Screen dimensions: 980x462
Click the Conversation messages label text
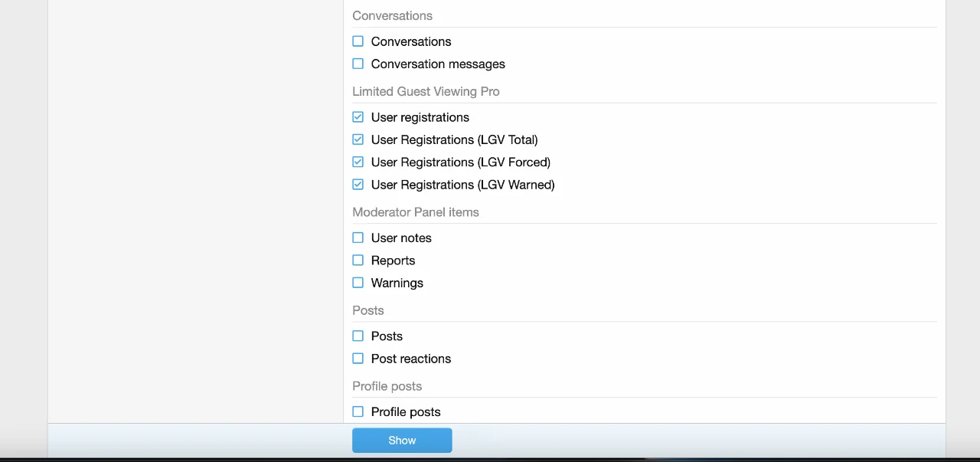click(438, 64)
